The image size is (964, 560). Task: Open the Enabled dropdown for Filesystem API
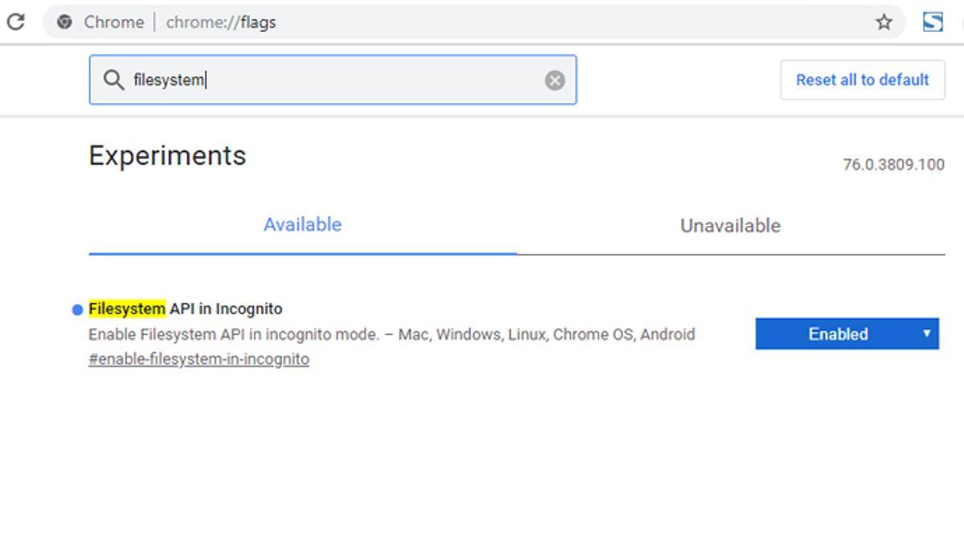coord(847,334)
